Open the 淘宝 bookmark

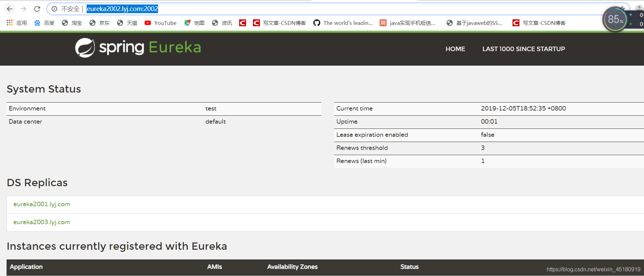point(72,23)
